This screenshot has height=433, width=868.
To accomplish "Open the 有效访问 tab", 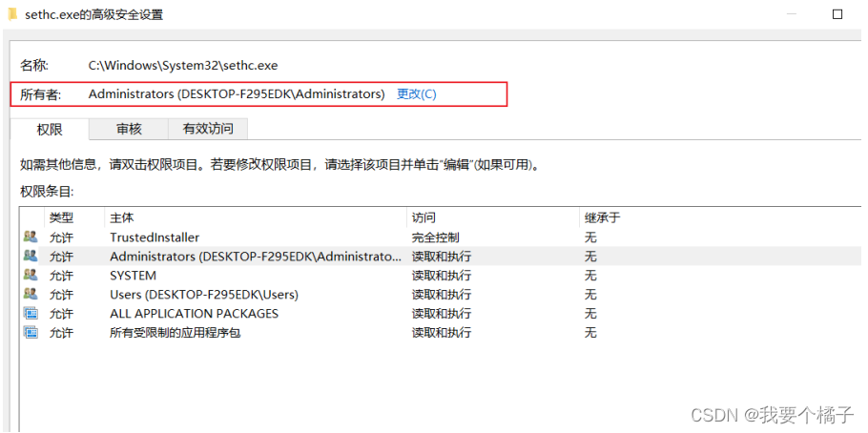I will click(208, 129).
